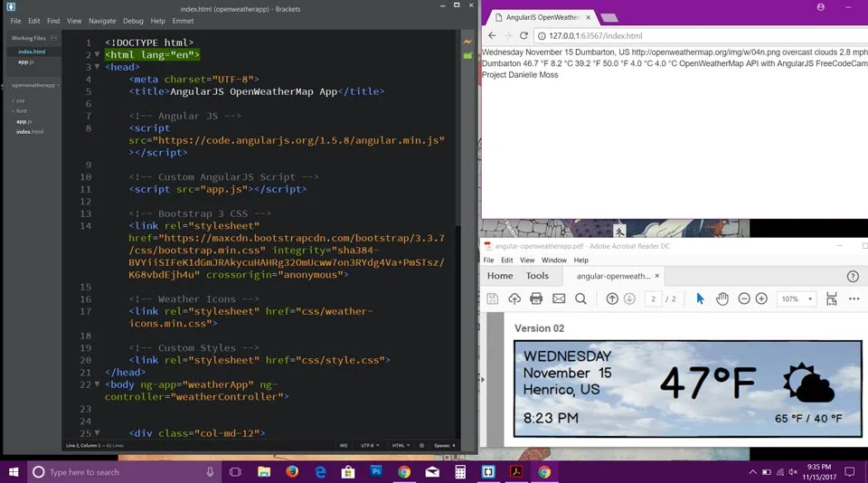The width and height of the screenshot is (868, 483).
Task: Open the HTML language mode dropdown
Action: click(x=401, y=445)
